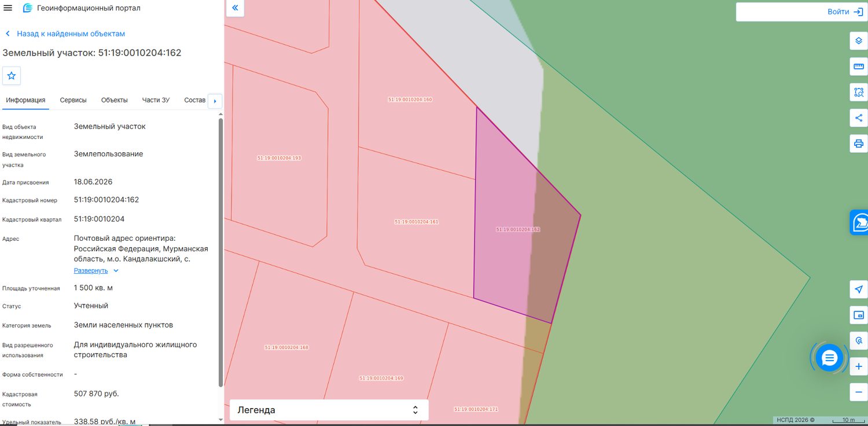The image size is (868, 426).
Task: Select parcel 51:19:0010204:161 on map
Action: point(416,222)
